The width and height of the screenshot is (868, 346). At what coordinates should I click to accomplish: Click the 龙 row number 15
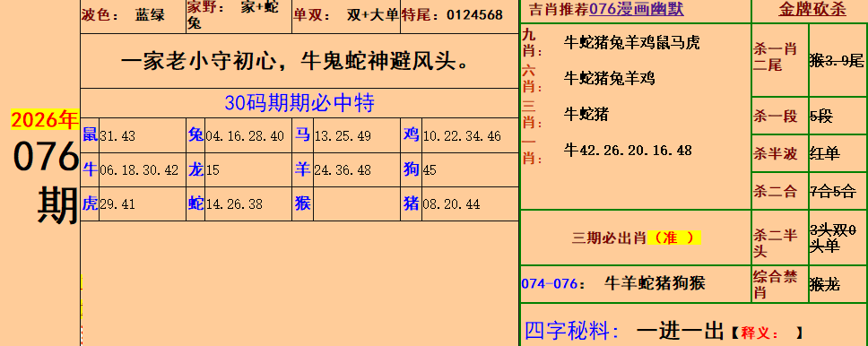pos(213,170)
